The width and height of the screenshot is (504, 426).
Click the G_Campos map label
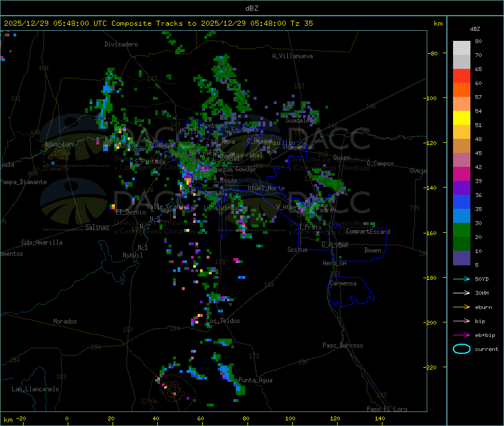tap(380, 163)
